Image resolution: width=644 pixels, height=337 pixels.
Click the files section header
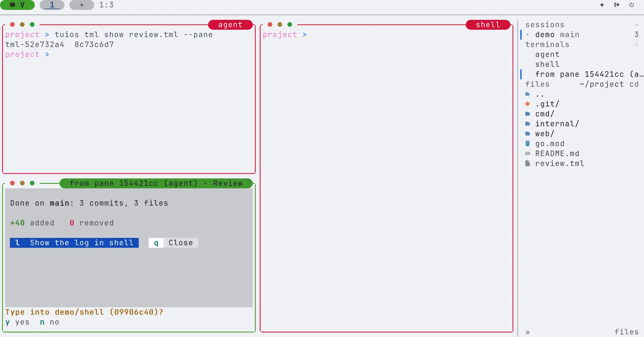pyautogui.click(x=537, y=84)
